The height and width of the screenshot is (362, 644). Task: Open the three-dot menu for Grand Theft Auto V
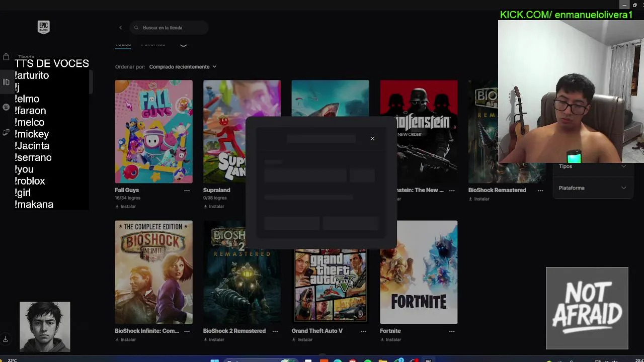click(363, 331)
